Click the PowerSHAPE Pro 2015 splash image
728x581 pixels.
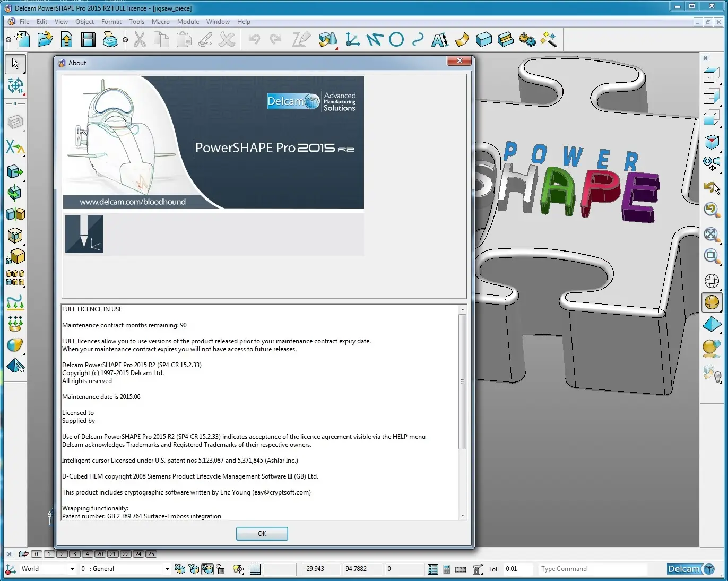pos(213,142)
